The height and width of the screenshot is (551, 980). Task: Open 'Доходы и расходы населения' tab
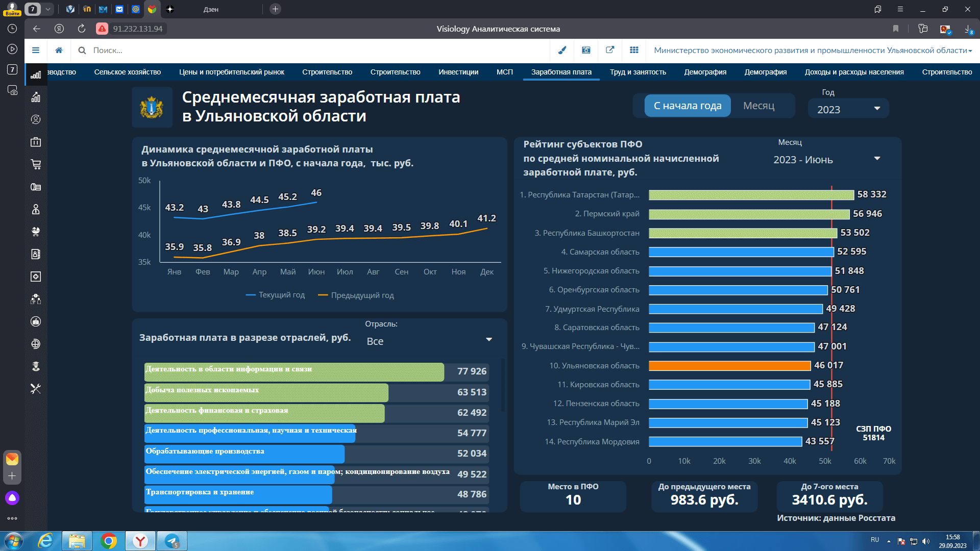854,72
